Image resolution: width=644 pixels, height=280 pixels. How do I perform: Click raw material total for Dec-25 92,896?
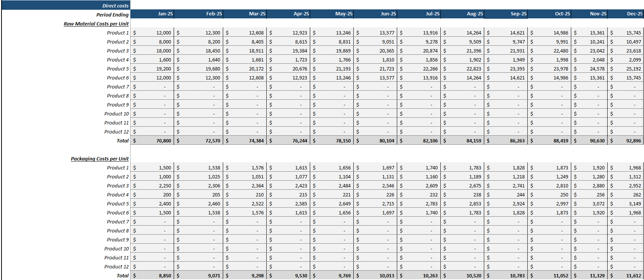pyautogui.click(x=626, y=141)
